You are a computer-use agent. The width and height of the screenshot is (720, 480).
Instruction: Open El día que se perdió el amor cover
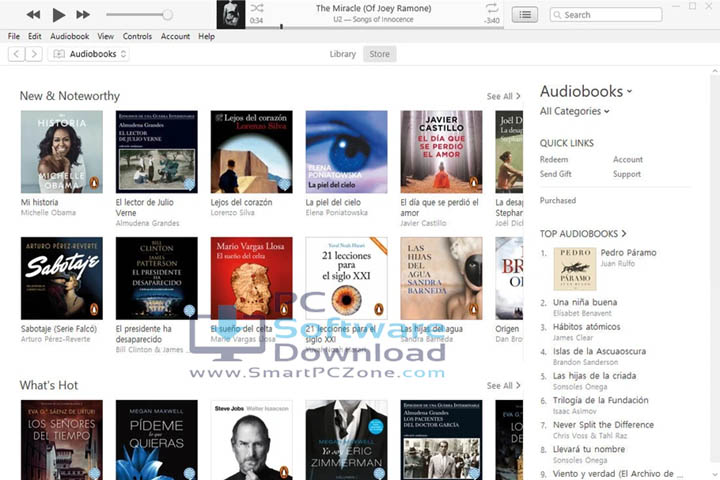pyautogui.click(x=441, y=152)
